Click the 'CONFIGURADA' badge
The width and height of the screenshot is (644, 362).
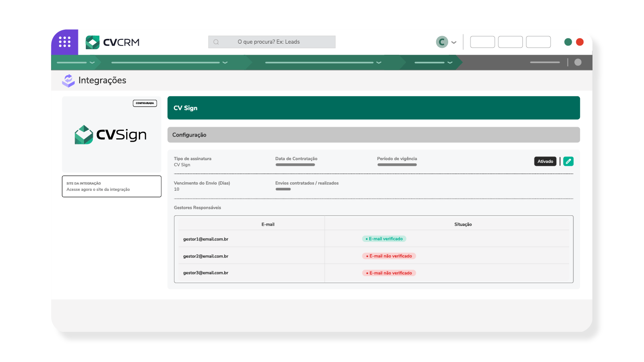pyautogui.click(x=145, y=103)
